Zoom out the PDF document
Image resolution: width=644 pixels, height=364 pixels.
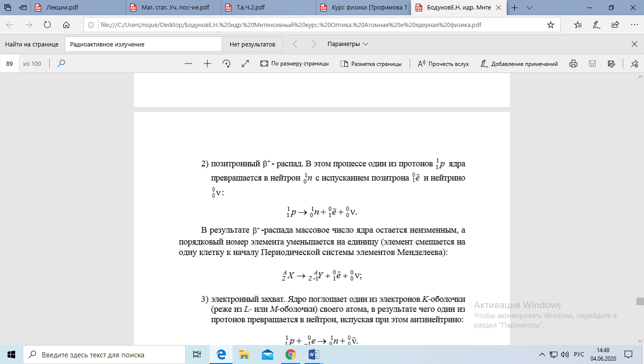(188, 64)
